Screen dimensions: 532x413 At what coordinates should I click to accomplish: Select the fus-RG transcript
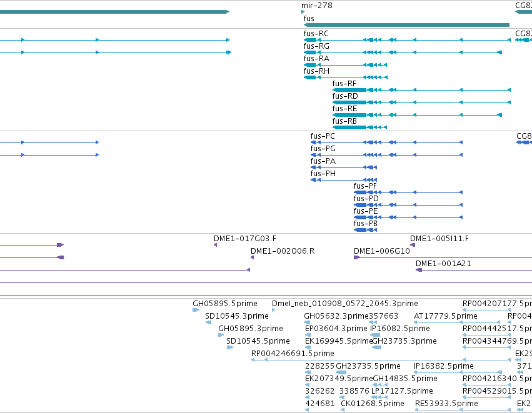click(x=403, y=52)
